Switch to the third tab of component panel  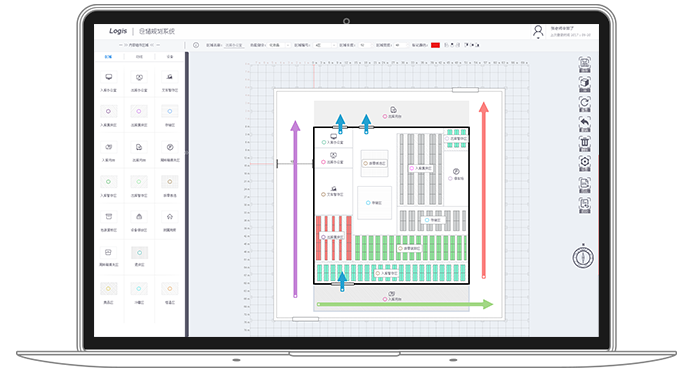tap(170, 57)
